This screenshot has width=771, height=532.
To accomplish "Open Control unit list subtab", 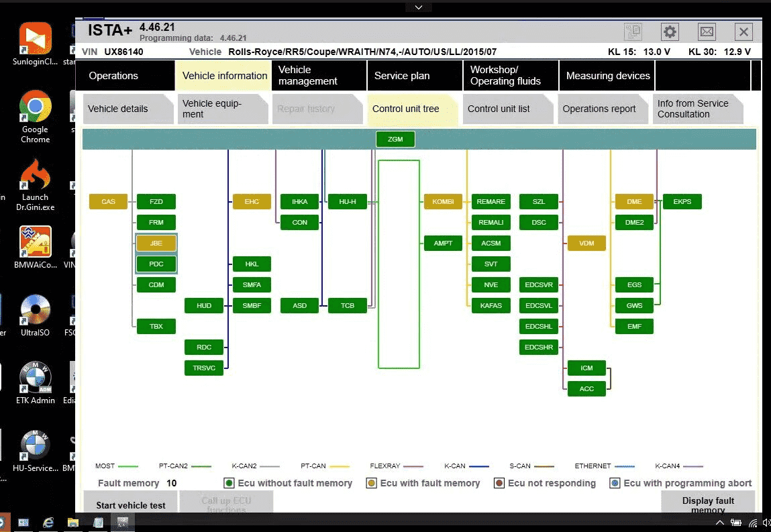I will coord(508,109).
